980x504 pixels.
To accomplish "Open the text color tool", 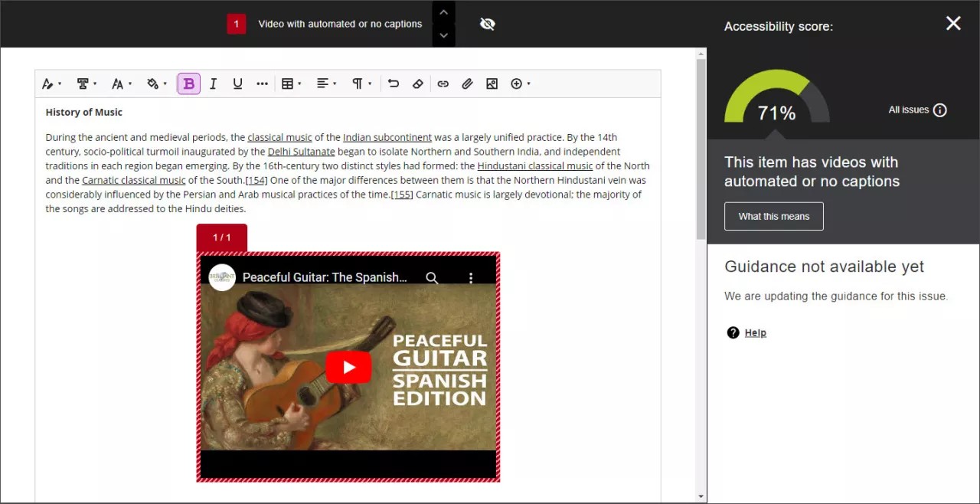I will [x=48, y=83].
